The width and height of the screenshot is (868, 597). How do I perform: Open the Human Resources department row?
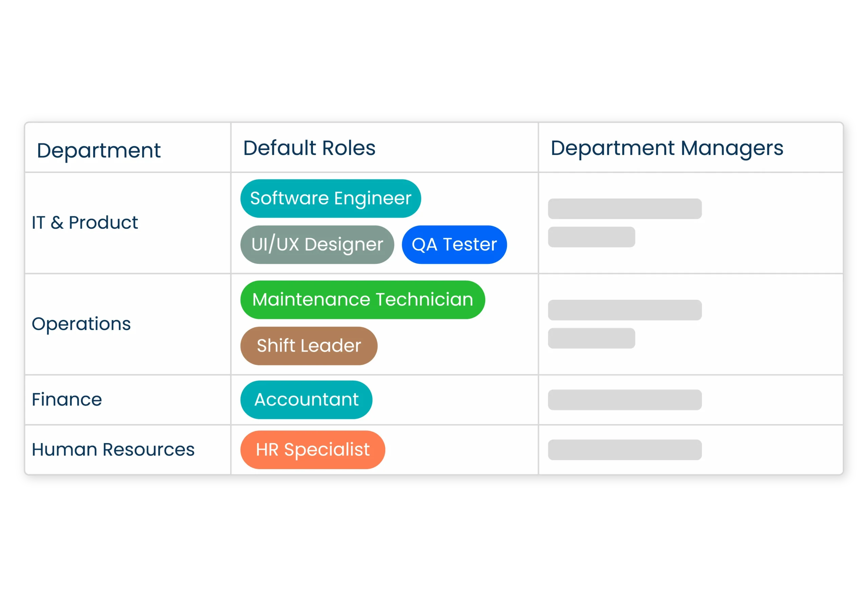click(113, 450)
